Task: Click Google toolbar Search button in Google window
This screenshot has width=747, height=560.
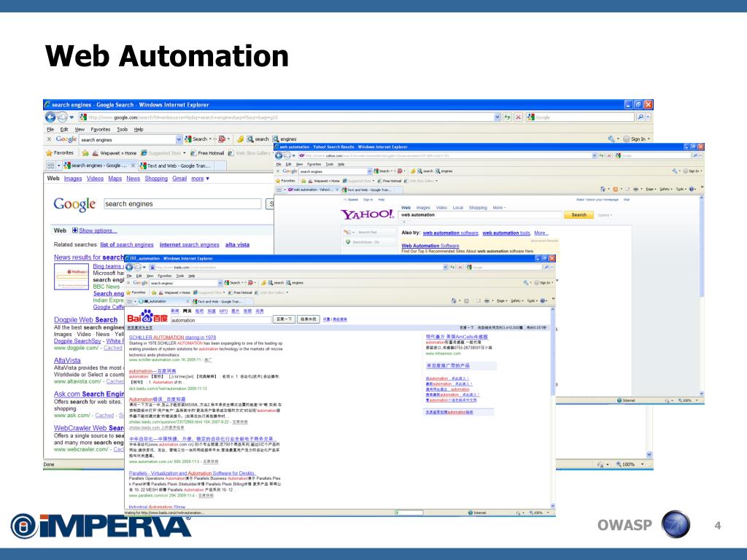Action: tap(196, 139)
